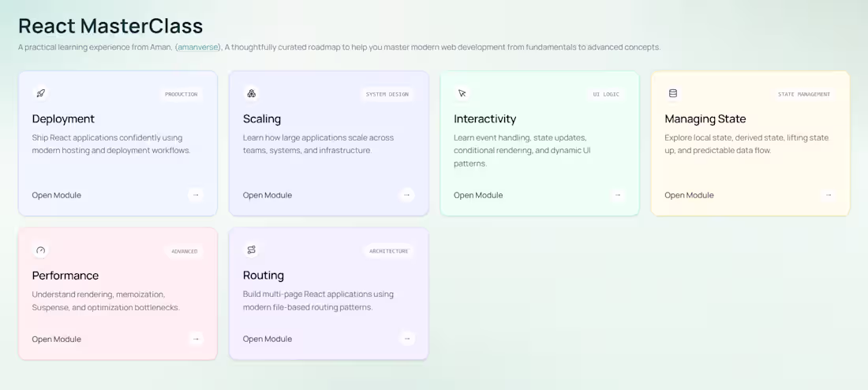Click the arrow button on Deployment card
868x390 pixels.
(x=196, y=195)
